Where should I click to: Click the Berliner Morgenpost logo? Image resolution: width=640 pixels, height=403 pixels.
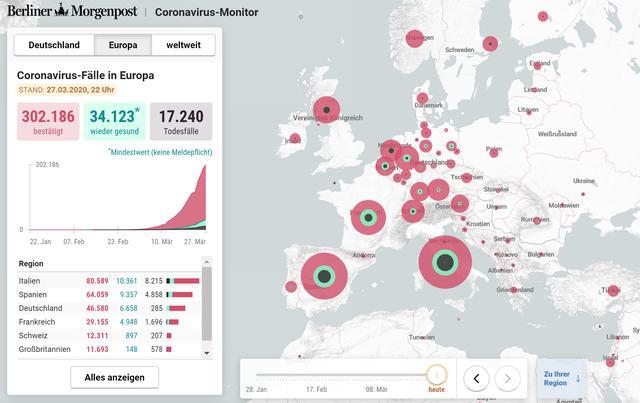(73, 11)
